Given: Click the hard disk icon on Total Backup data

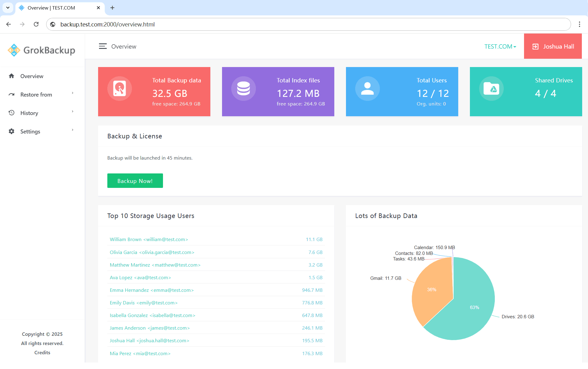Looking at the screenshot, I should point(120,89).
